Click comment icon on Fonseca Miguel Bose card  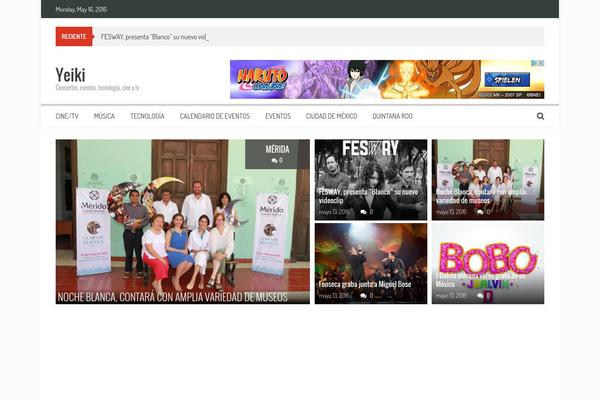pyautogui.click(x=363, y=296)
